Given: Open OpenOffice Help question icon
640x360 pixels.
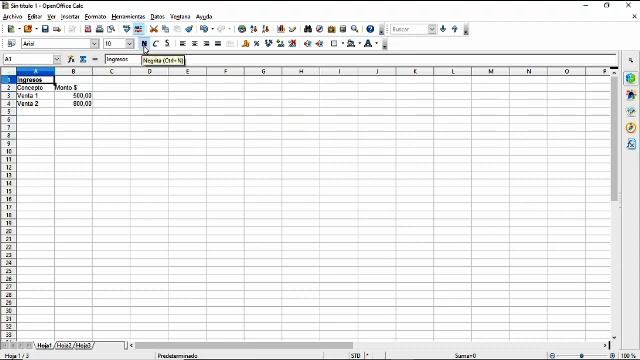Looking at the screenshot, I should pos(370,29).
